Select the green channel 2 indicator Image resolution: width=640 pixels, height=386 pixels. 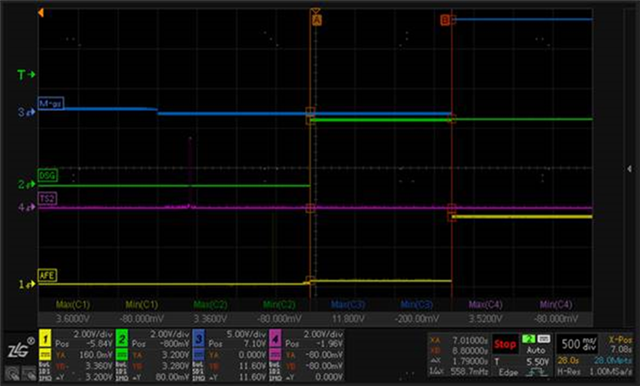(x=122, y=339)
